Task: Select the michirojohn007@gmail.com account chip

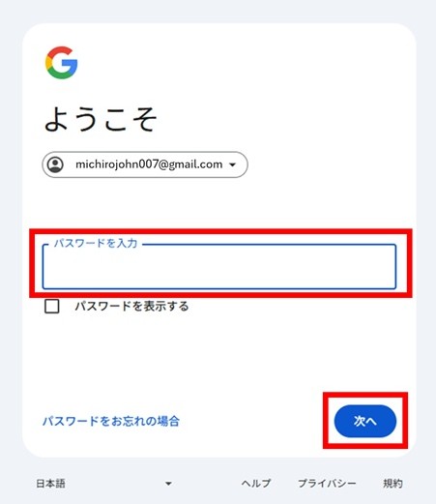Action: coord(145,164)
